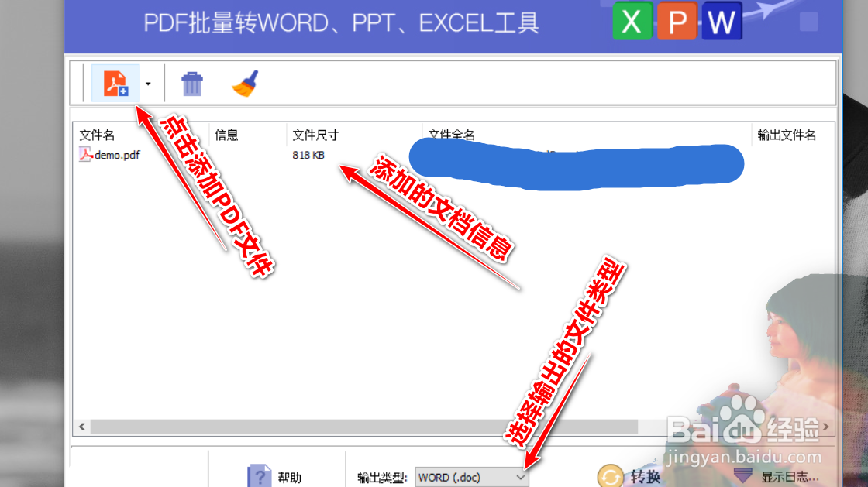The height and width of the screenshot is (487, 868).
Task: Click the 文件尺寸 column header
Action: [x=315, y=135]
